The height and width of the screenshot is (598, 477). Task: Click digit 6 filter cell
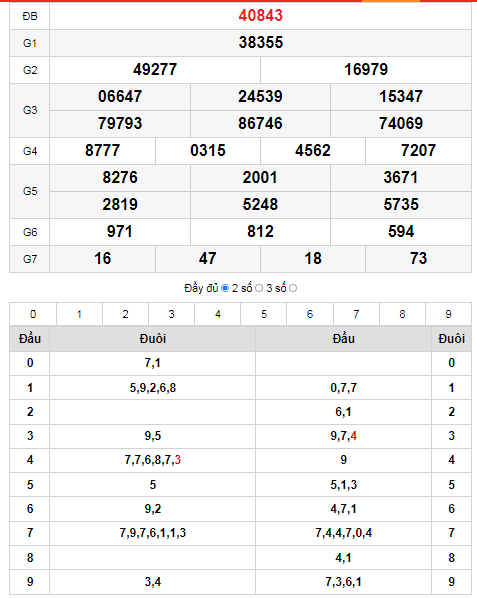point(310,314)
